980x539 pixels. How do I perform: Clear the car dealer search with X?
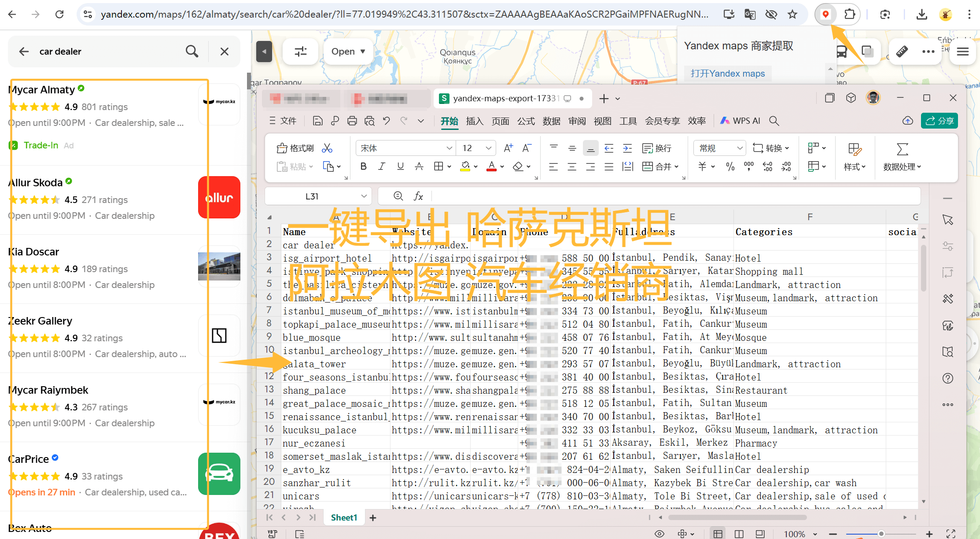tap(224, 52)
